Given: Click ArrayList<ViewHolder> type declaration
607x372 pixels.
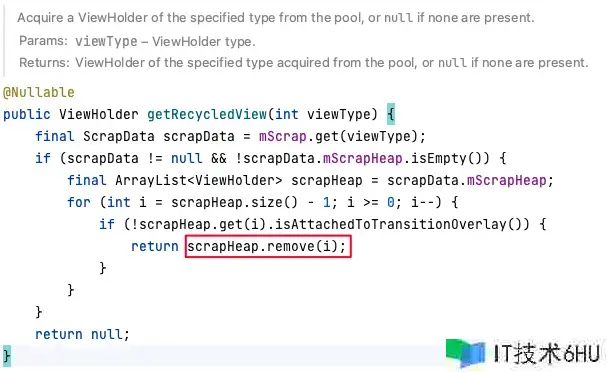Looking at the screenshot, I should tap(199, 180).
